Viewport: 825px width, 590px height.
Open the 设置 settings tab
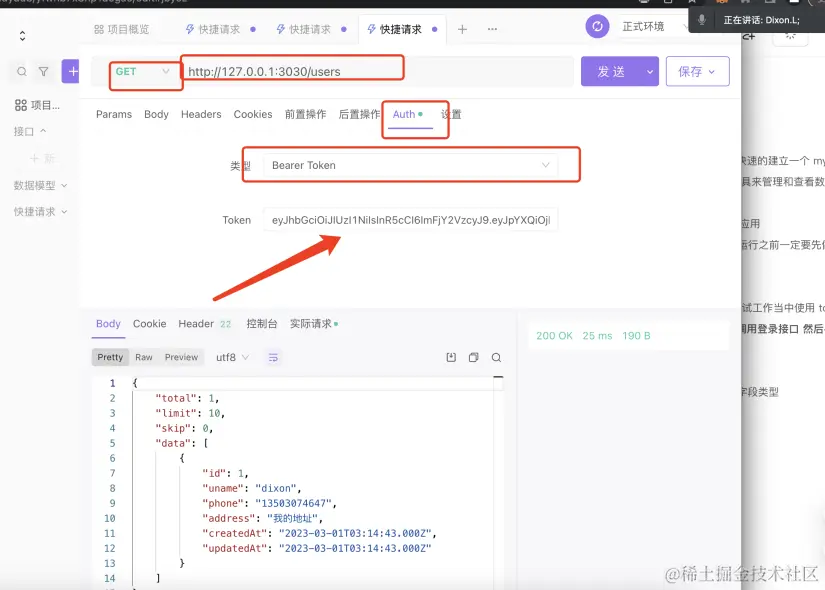click(451, 114)
